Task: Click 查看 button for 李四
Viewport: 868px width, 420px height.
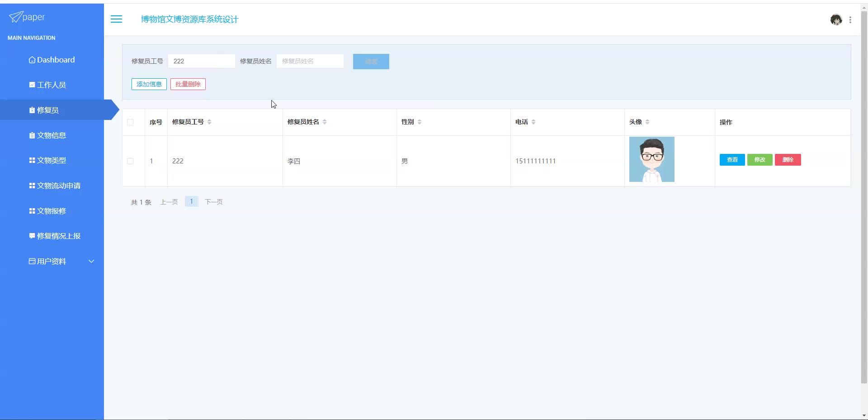Action: pos(732,160)
